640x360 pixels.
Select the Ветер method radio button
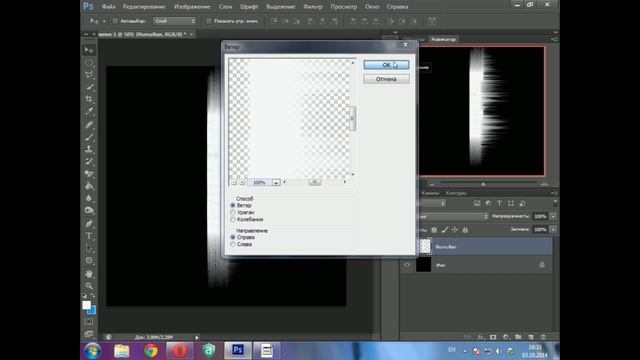pyautogui.click(x=233, y=205)
